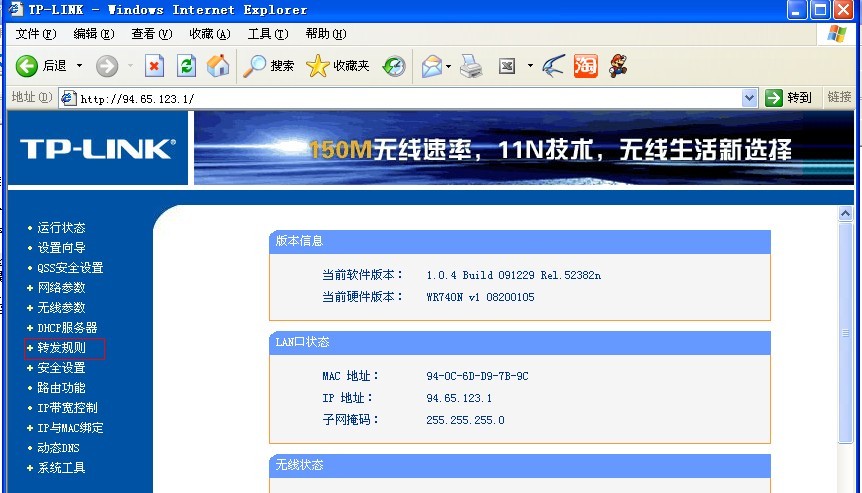Click the orange Taobao toolbar icon
This screenshot has width=862, height=493.
click(585, 66)
